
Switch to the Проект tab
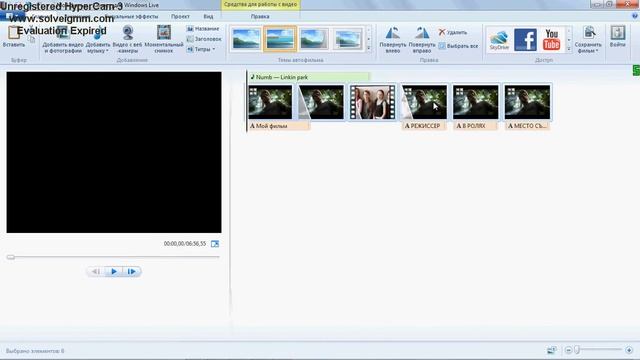click(x=180, y=16)
